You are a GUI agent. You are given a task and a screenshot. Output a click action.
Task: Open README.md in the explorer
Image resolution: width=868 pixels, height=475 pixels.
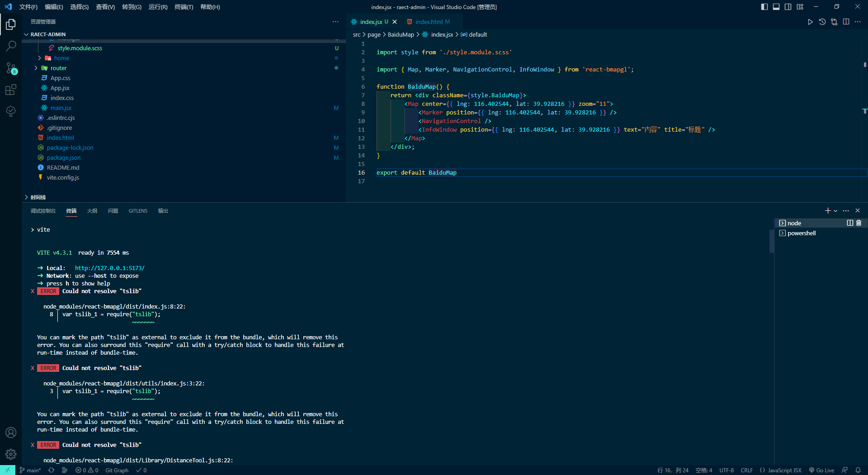point(184,167)
